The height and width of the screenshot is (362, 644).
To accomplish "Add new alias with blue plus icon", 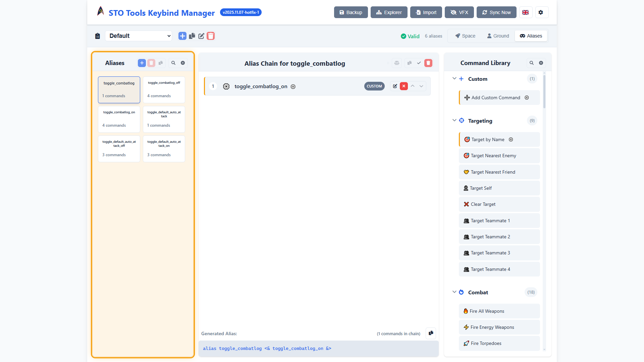I will pos(142,63).
